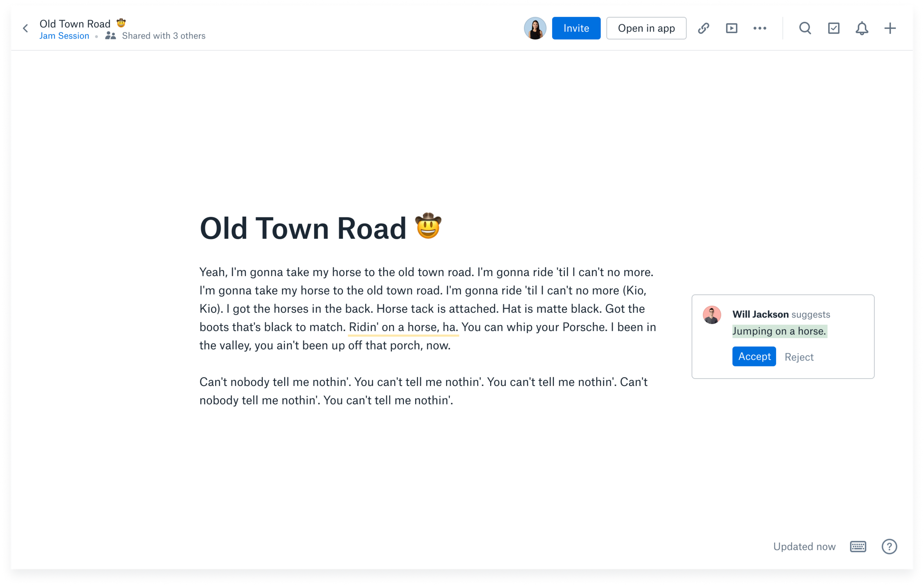
Task: Open keyboard shortcuts icon in the footer
Action: (x=858, y=546)
